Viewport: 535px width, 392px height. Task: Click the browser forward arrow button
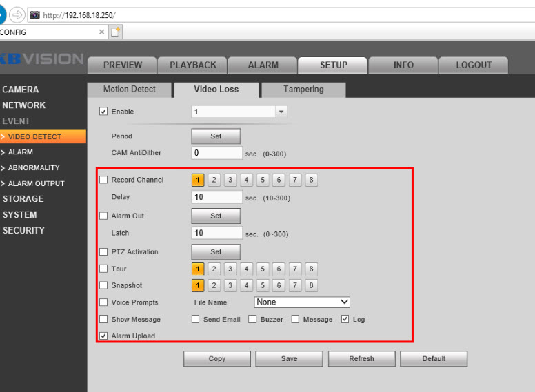[x=17, y=14]
